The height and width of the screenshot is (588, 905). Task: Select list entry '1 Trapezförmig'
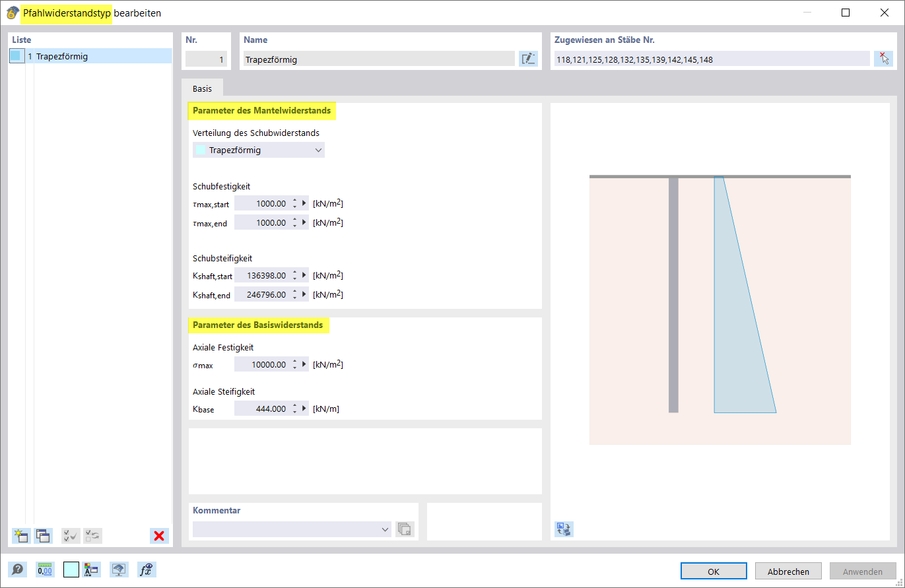[x=91, y=56]
